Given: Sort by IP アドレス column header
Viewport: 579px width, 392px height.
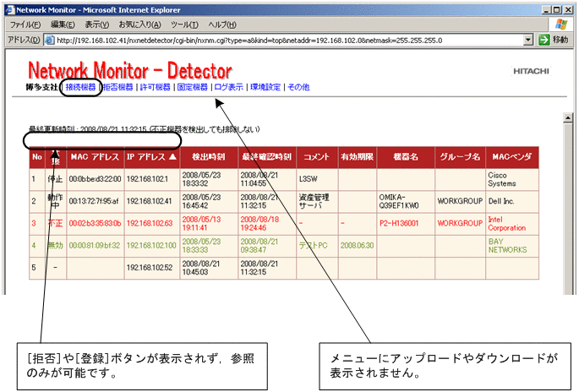Looking at the screenshot, I should (152, 157).
